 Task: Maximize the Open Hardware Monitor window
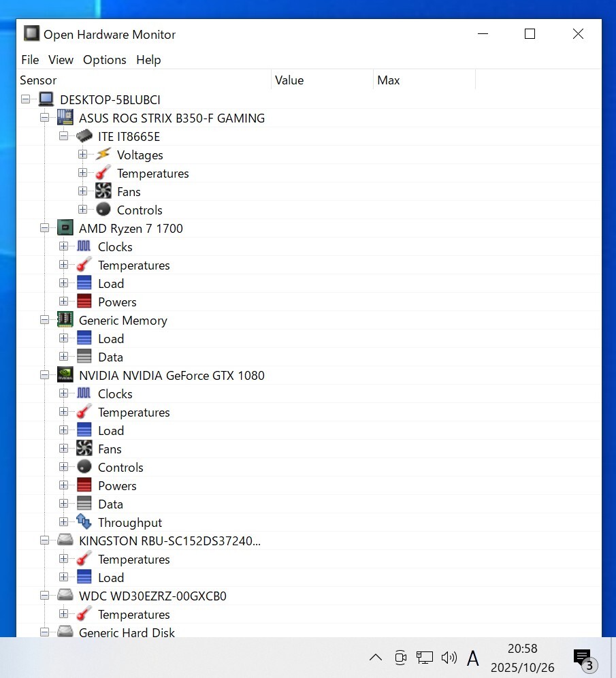(x=530, y=34)
